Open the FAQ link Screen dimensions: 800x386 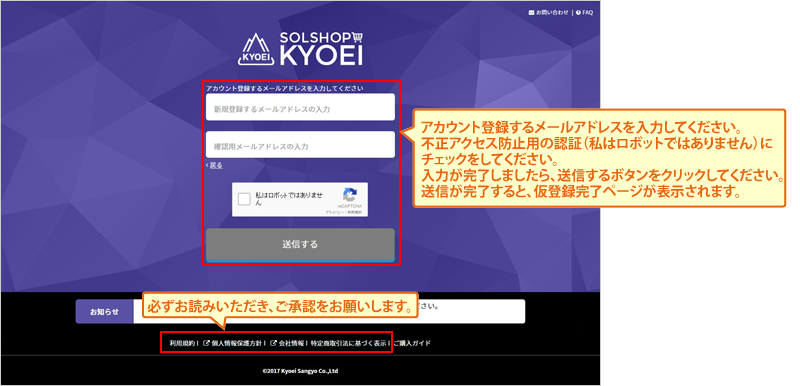click(588, 12)
